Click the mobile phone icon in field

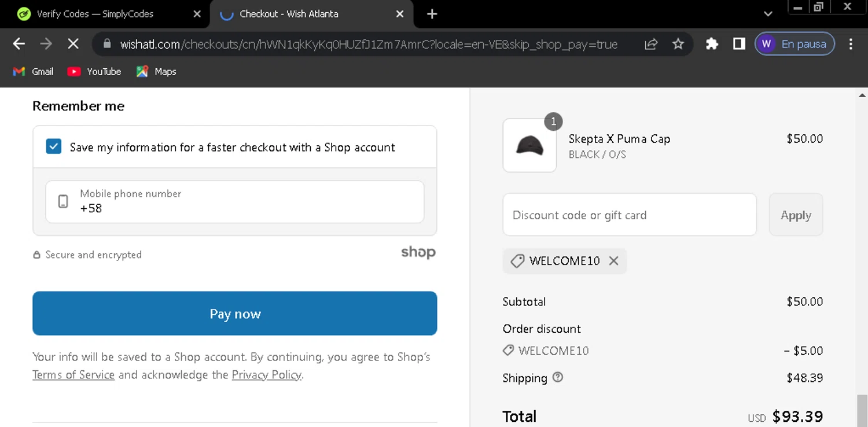[x=63, y=201]
